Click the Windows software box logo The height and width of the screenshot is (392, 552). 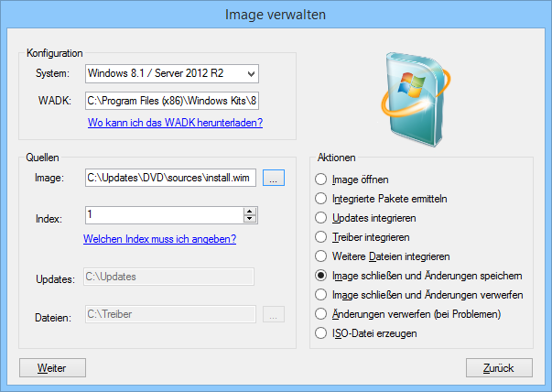pos(416,99)
